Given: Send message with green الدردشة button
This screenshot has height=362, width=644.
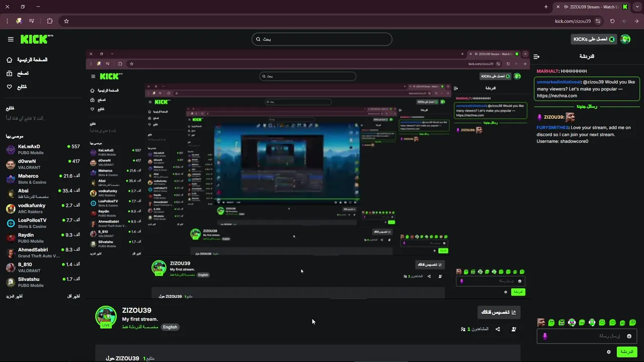Looking at the screenshot, I should (627, 352).
